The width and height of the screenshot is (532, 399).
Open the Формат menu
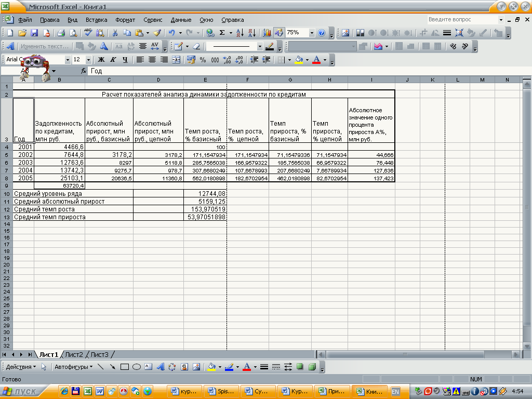(x=125, y=20)
